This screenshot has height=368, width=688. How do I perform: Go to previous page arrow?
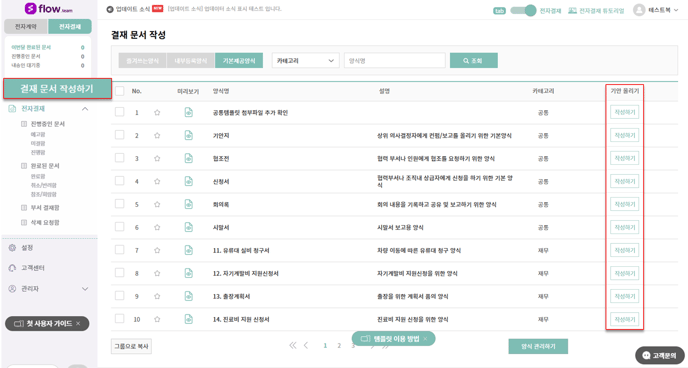(306, 345)
